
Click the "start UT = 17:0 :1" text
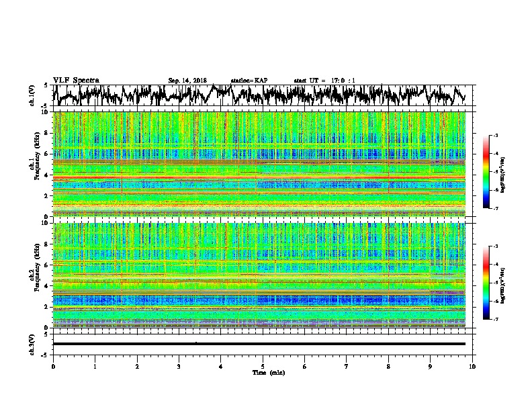point(324,81)
